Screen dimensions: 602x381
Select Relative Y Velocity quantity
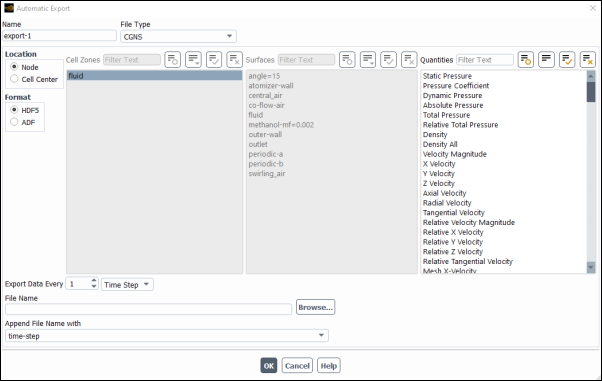453,242
